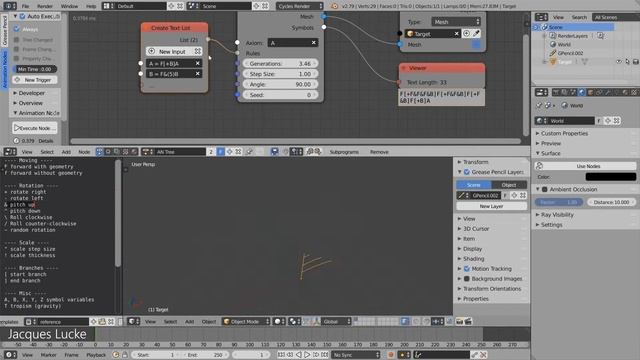Click the play reverse button in timeline
640x360 pixels.
click(x=298, y=355)
